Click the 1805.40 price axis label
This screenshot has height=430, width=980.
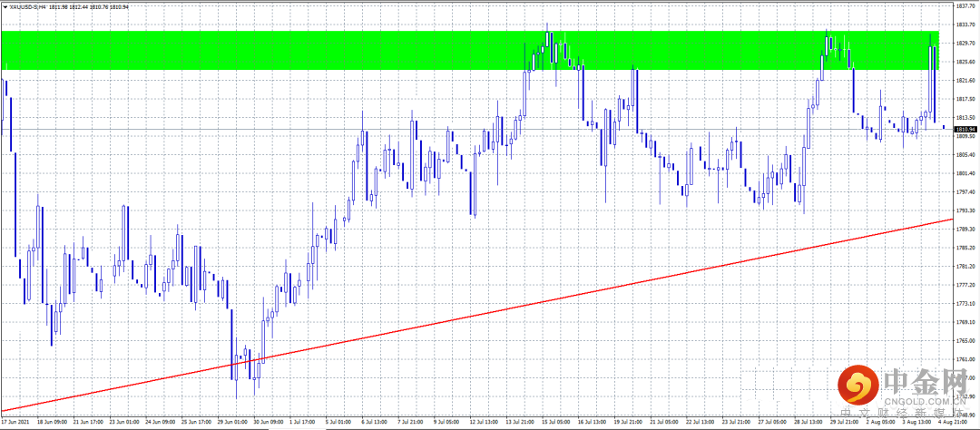[966, 154]
